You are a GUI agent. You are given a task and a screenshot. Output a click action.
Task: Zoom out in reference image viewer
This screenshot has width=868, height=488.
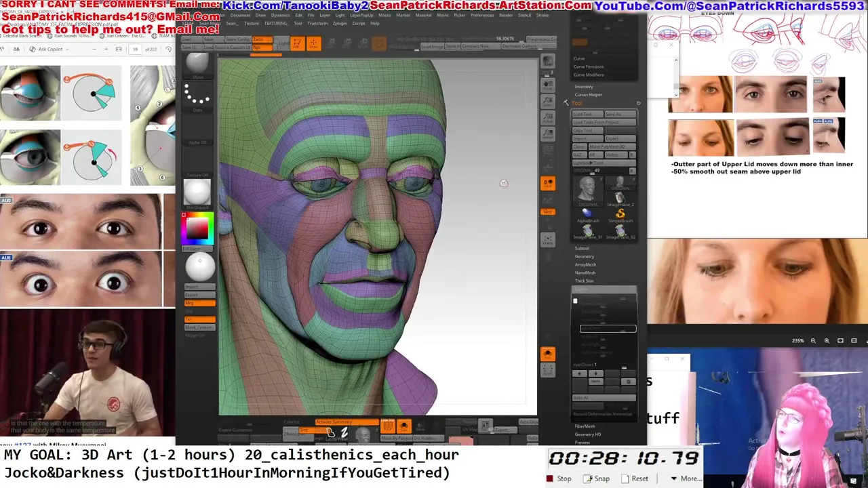(x=813, y=341)
